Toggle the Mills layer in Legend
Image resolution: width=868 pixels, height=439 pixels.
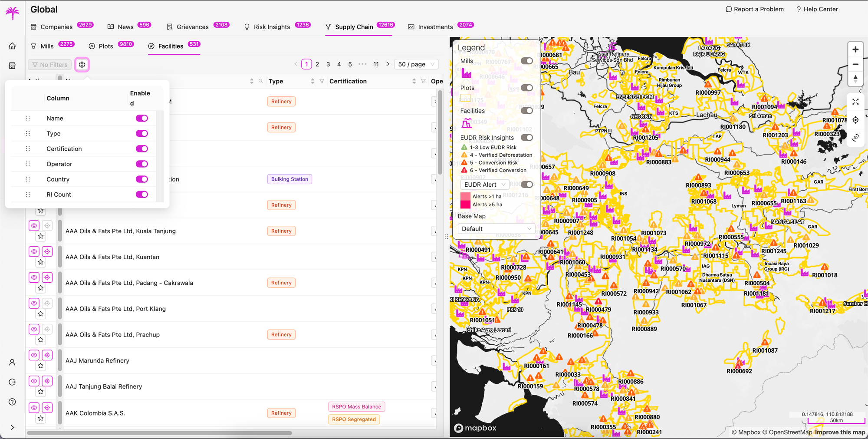(x=527, y=61)
